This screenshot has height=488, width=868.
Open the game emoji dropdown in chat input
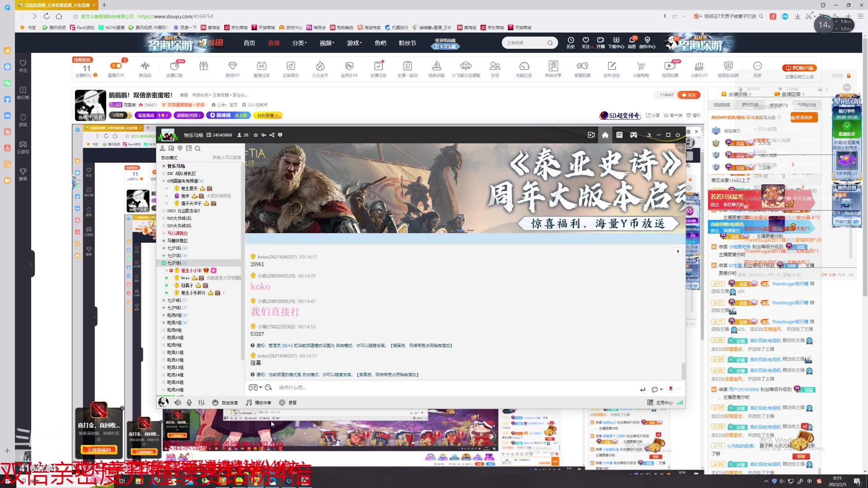(255, 388)
